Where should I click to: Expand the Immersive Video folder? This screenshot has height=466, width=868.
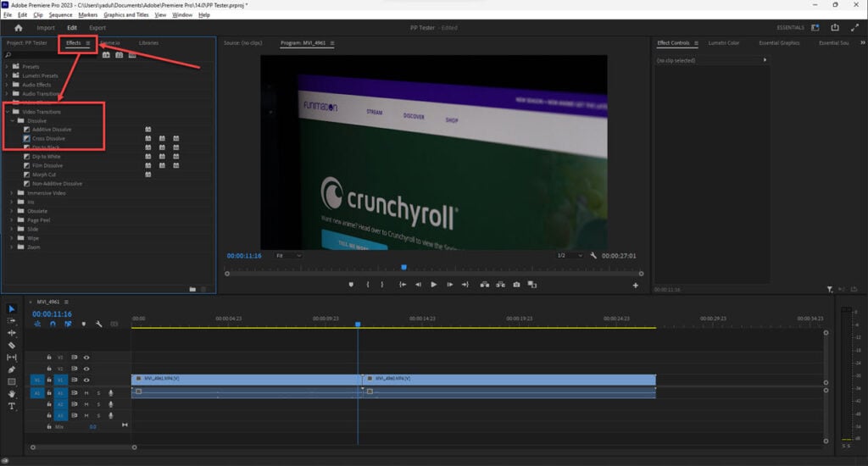click(12, 193)
